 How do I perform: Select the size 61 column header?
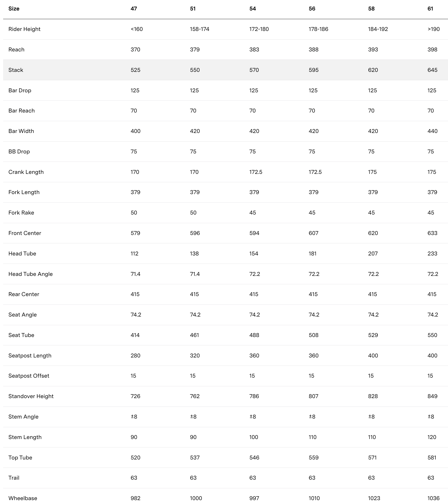[430, 9]
